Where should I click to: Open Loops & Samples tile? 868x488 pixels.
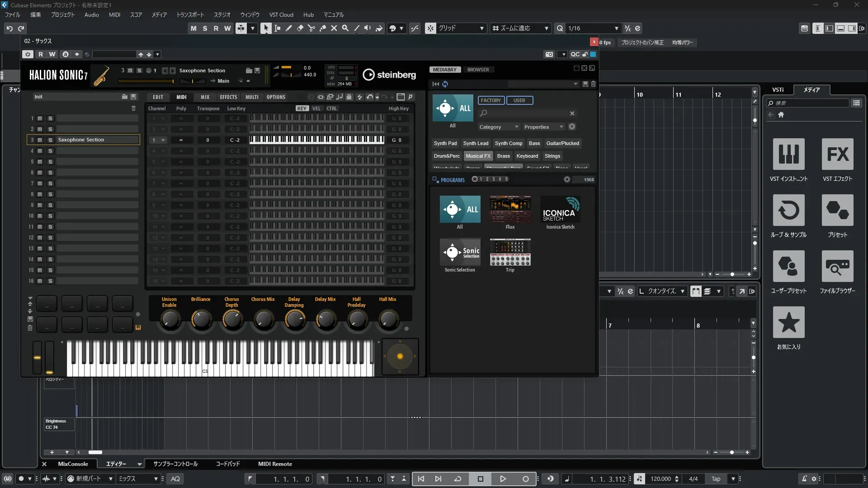788,210
